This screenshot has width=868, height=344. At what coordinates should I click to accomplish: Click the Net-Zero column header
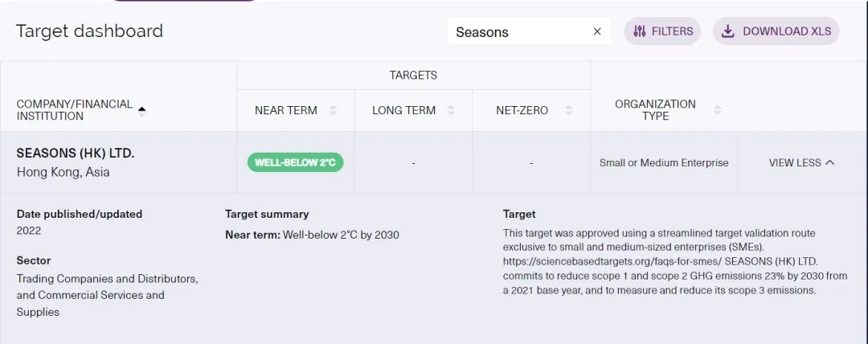point(522,110)
